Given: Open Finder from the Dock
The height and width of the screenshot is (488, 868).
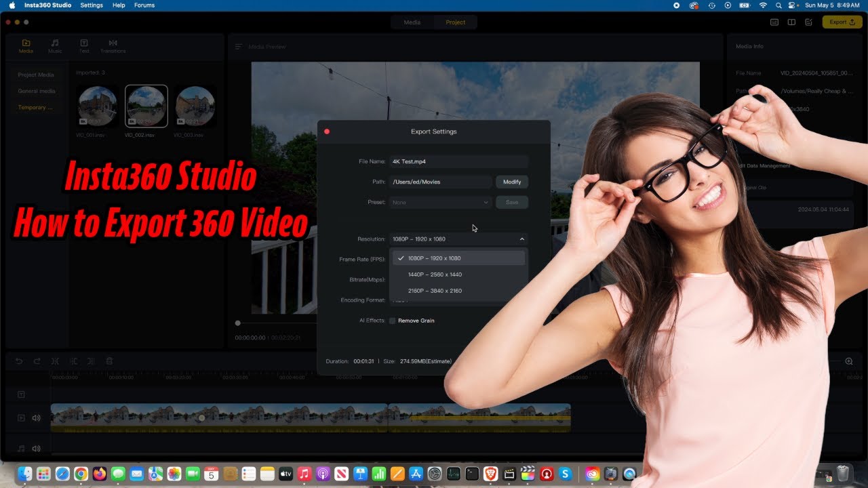Looking at the screenshot, I should click(x=25, y=474).
